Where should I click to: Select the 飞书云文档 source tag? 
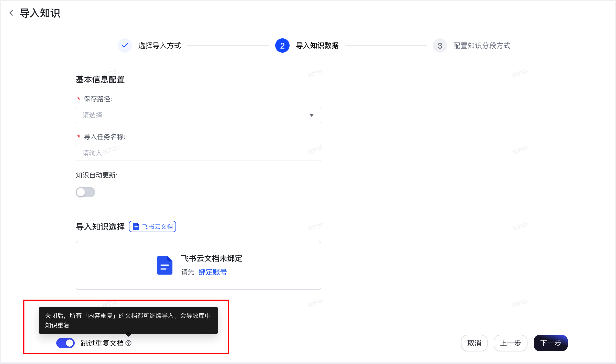pos(152,226)
